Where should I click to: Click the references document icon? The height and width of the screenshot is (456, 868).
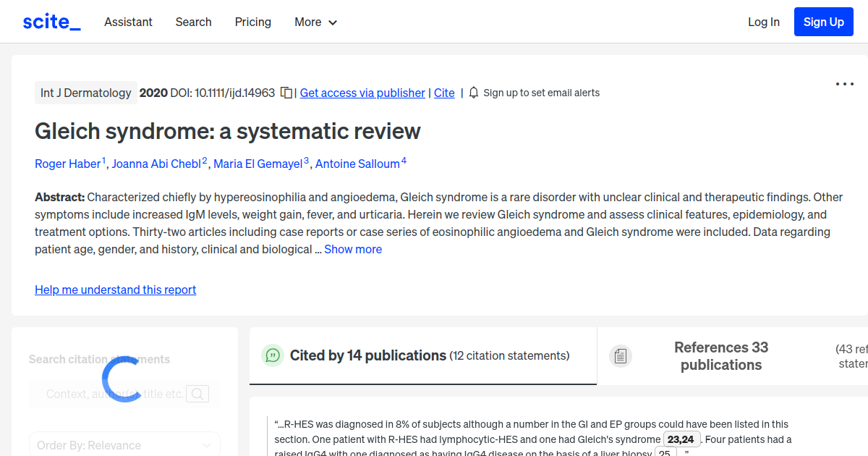[620, 355]
